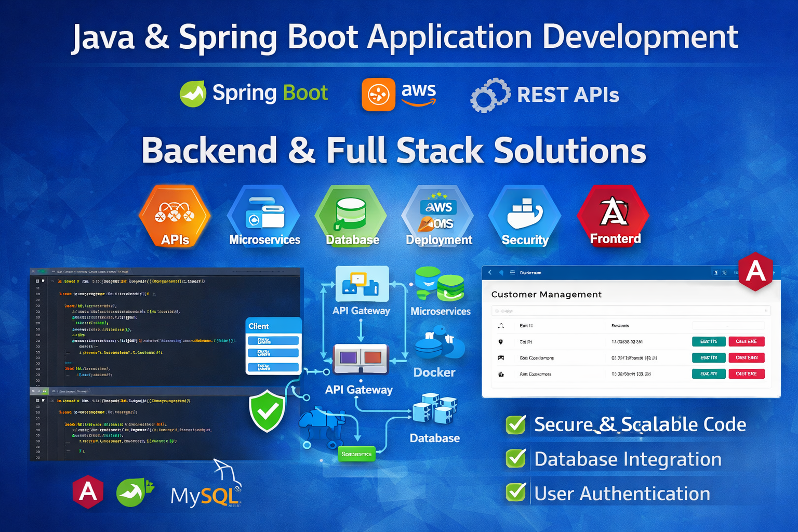Click the Customer Management search field
The height and width of the screenshot is (532, 798).
click(x=631, y=311)
